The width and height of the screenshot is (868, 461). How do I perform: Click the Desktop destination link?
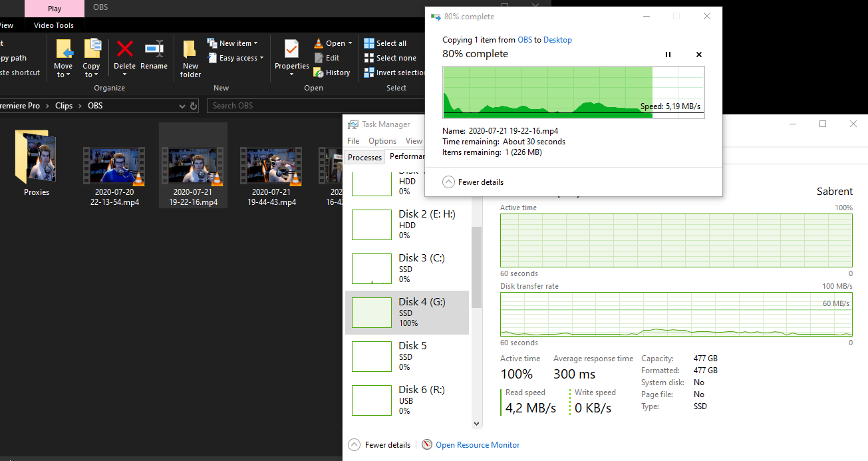coord(557,40)
